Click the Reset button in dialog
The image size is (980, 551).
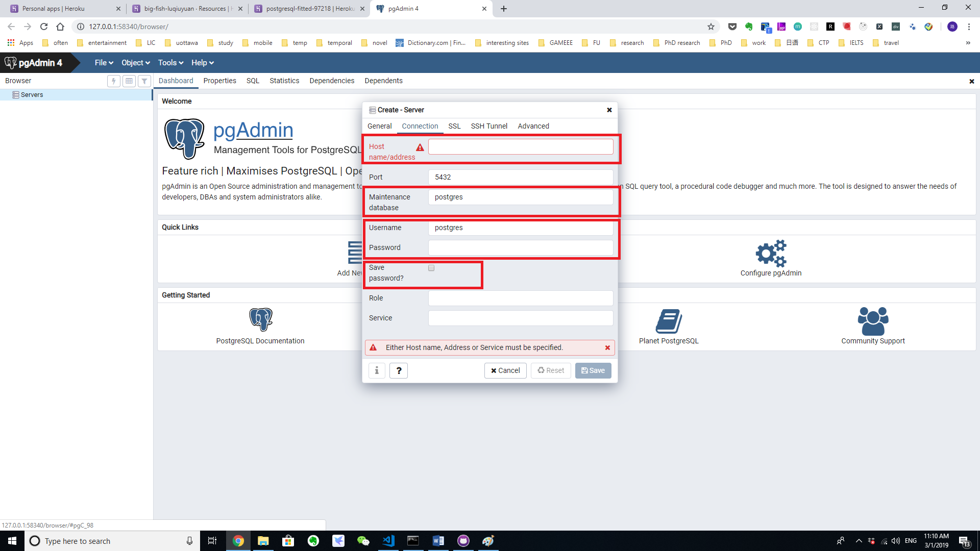pos(551,370)
